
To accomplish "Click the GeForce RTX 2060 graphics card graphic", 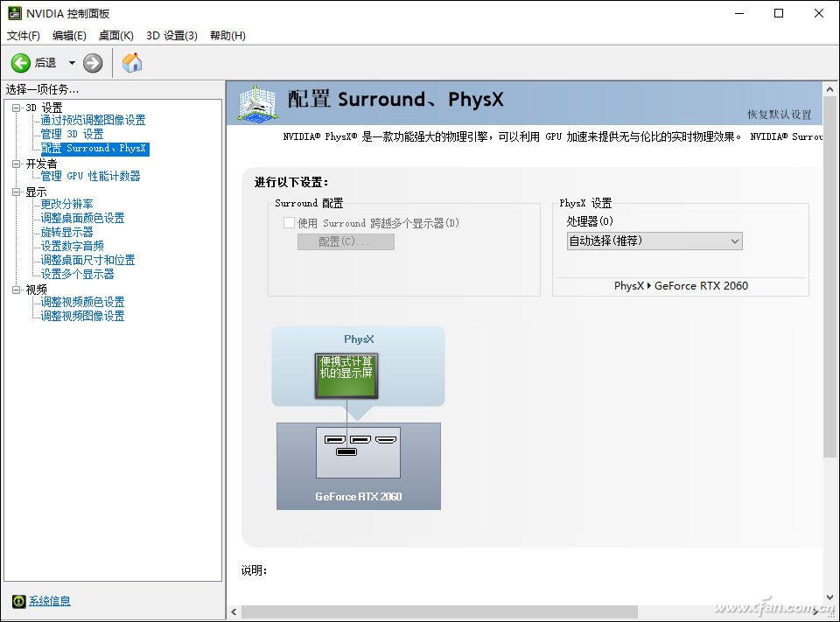I will click(x=358, y=451).
